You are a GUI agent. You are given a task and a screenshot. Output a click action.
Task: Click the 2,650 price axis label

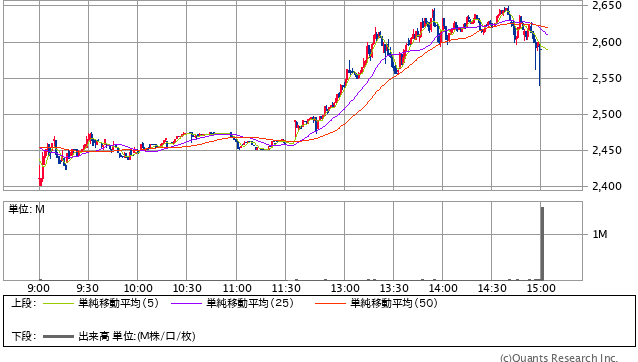(x=607, y=6)
